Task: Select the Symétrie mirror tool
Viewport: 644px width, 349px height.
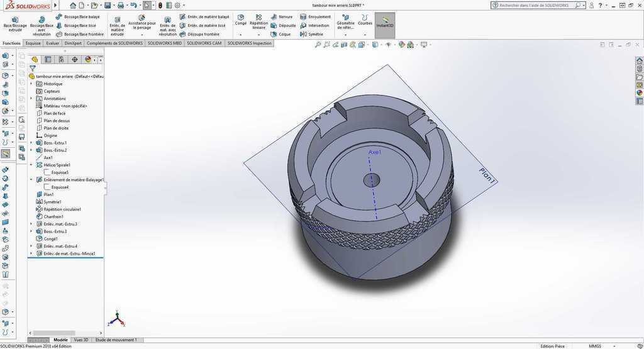Action: click(312, 34)
